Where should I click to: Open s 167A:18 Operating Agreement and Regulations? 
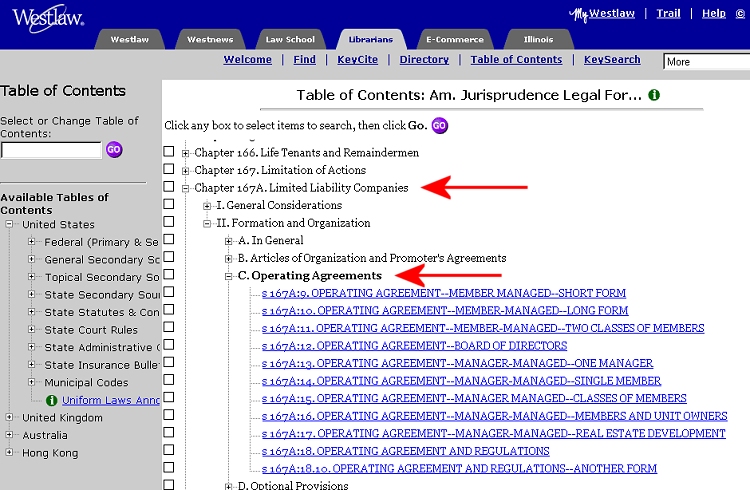pos(406,451)
